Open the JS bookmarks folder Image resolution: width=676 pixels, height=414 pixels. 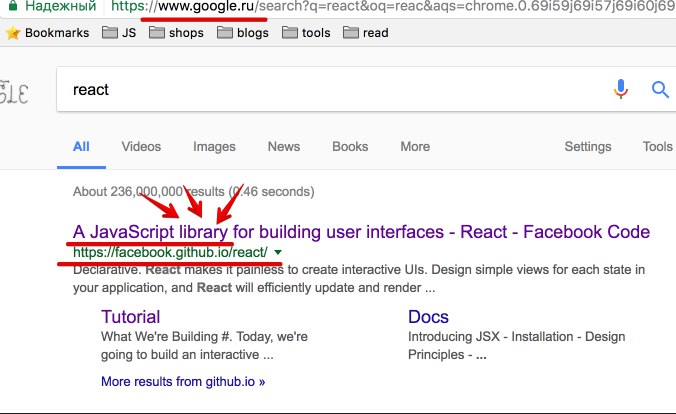point(119,33)
